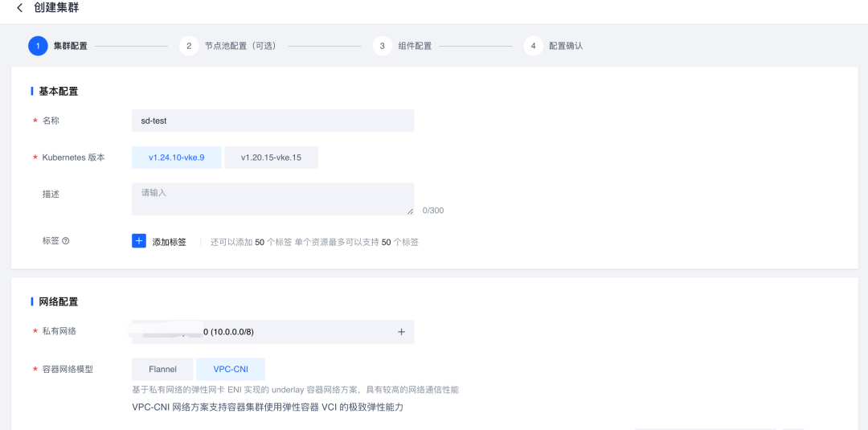This screenshot has height=430, width=868.
Task: Select Kubernetes version v1.24.10-vke.9
Action: [176, 158]
